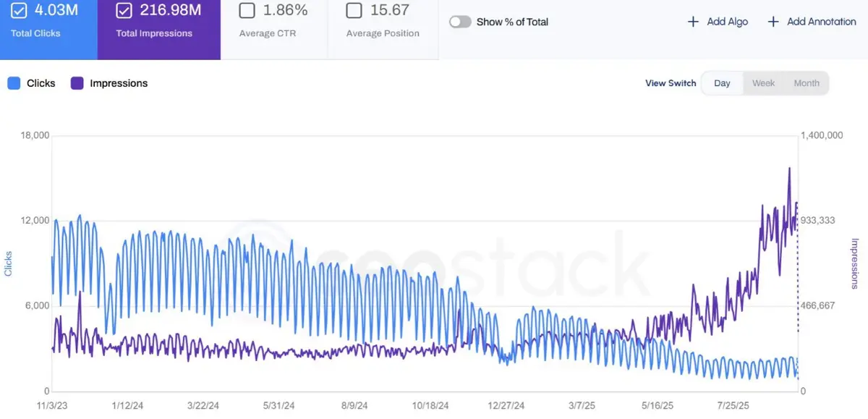Click the blue Clicks legend square
The height and width of the screenshot is (419, 868).
coord(14,83)
